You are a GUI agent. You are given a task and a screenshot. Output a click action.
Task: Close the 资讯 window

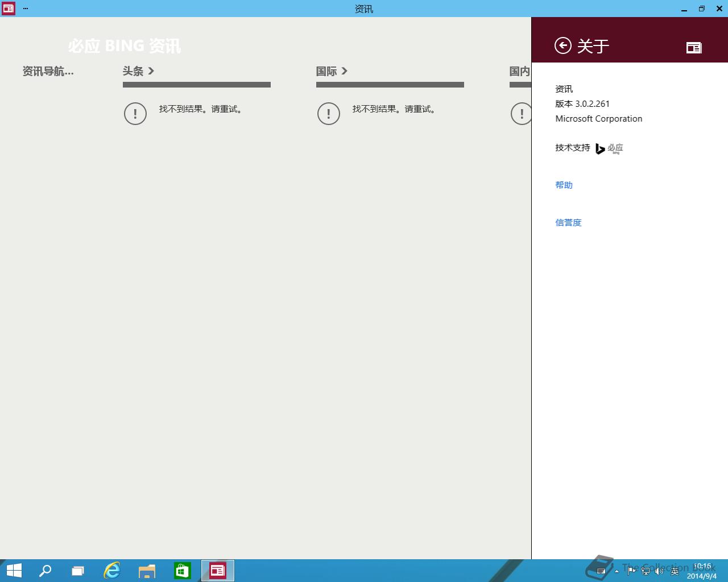pyautogui.click(x=719, y=9)
